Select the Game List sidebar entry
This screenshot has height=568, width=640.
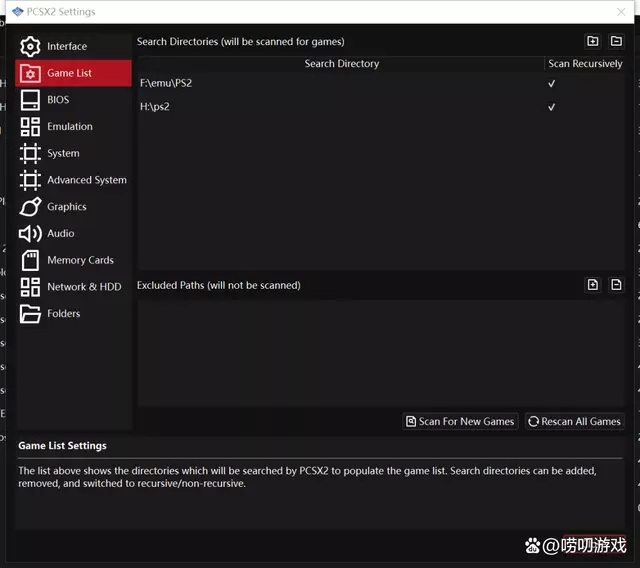[73, 73]
